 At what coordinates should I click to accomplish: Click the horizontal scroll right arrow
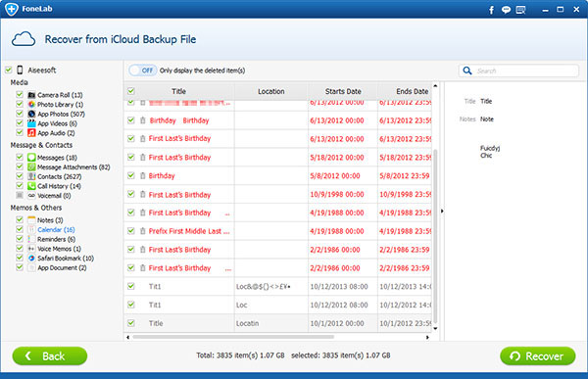point(427,337)
